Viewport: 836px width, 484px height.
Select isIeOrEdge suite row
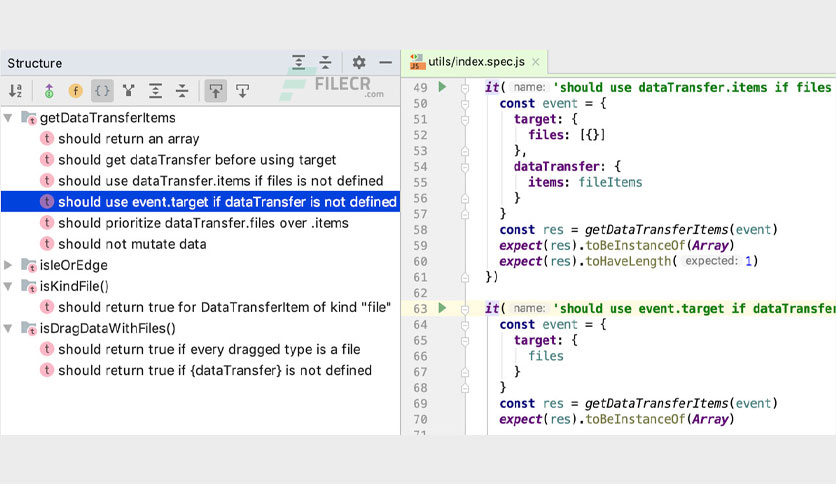[x=200, y=265]
